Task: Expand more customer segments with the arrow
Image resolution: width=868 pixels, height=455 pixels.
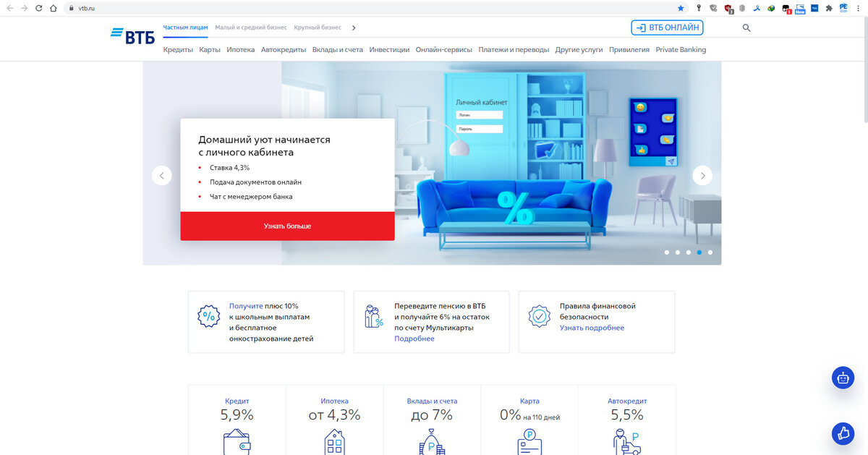Action: [x=354, y=27]
